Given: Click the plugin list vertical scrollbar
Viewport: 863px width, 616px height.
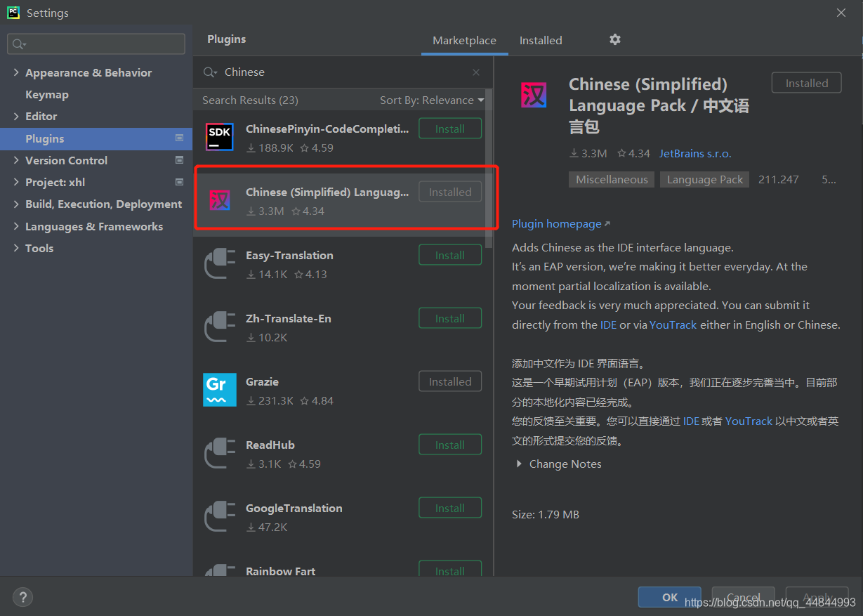Looking at the screenshot, I should 489,169.
